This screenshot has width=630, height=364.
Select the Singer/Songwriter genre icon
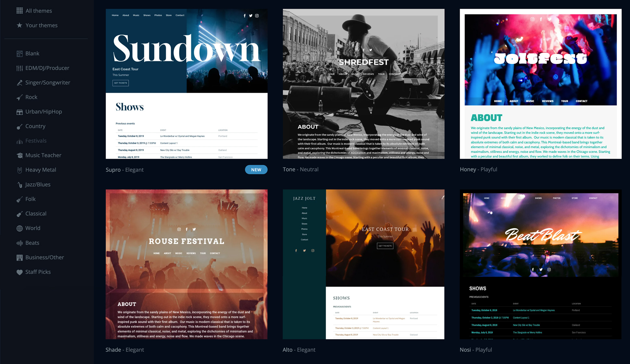pyautogui.click(x=20, y=82)
